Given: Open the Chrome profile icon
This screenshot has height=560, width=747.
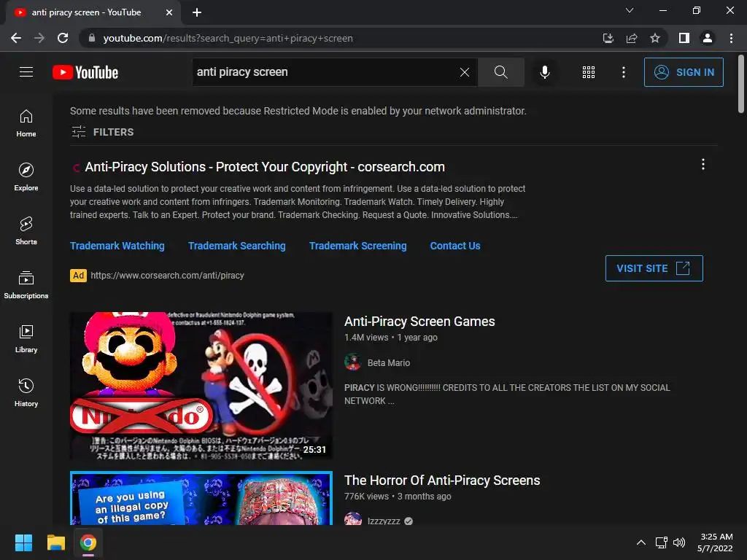Looking at the screenshot, I should click(x=708, y=38).
